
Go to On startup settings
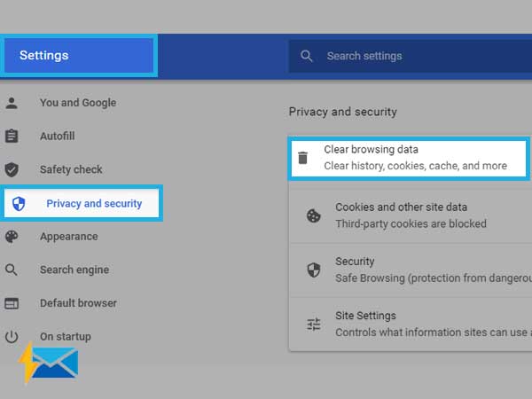point(66,337)
